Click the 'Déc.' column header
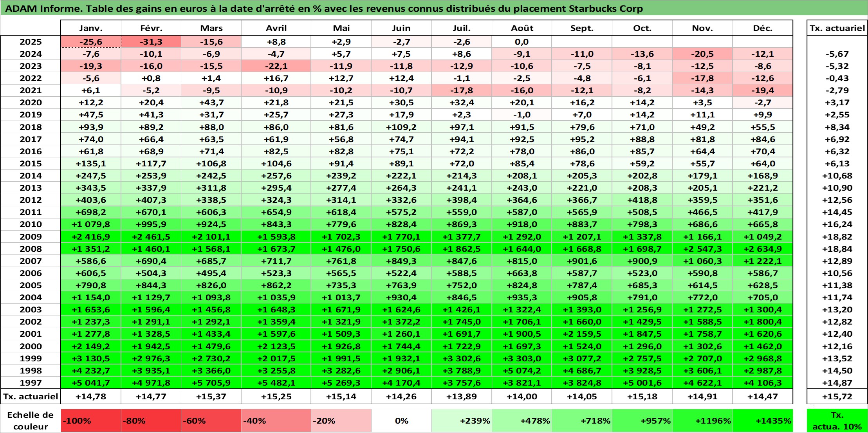Viewport: 868px width, 433px height. tap(763, 28)
